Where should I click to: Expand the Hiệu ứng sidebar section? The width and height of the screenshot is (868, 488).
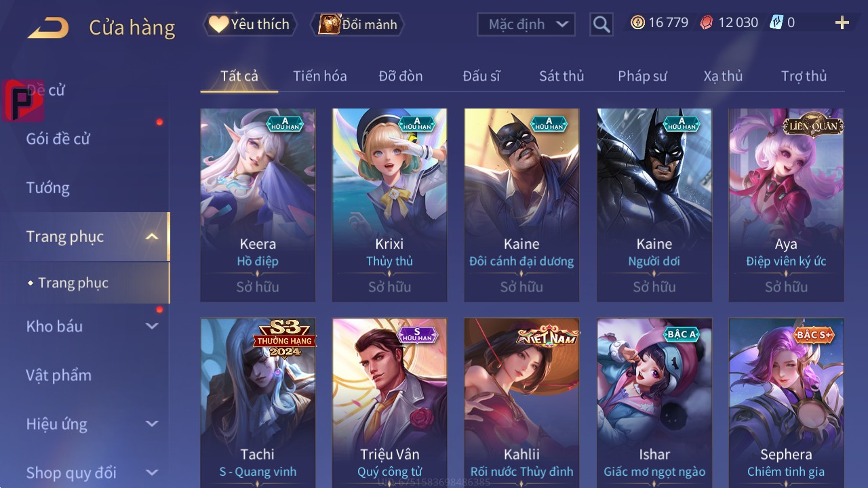[152, 424]
